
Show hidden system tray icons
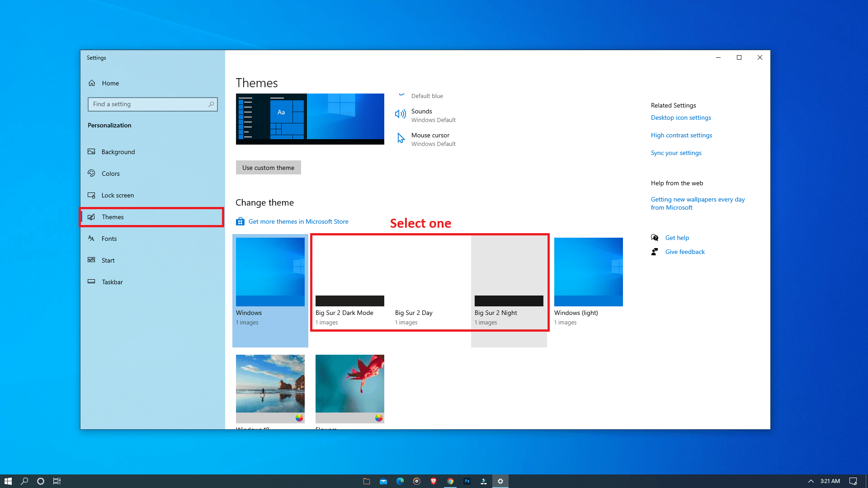click(811, 481)
